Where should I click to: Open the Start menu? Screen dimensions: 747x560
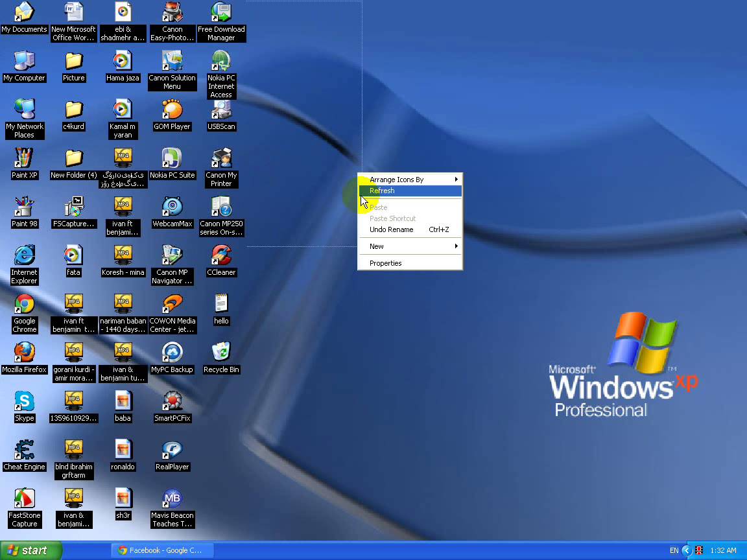pyautogui.click(x=30, y=550)
